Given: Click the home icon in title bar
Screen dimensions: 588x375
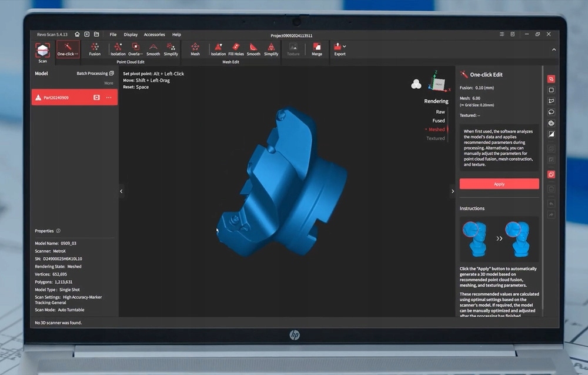Looking at the screenshot, I should [77, 35].
